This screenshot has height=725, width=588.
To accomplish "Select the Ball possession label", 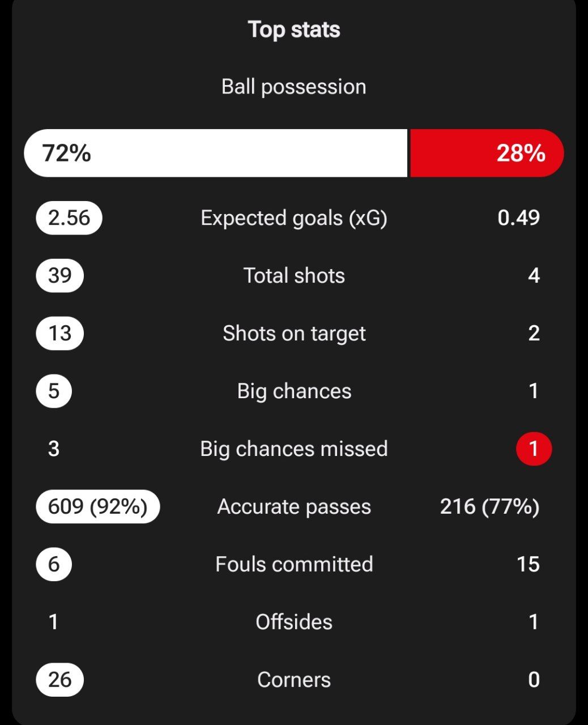I will [x=294, y=87].
